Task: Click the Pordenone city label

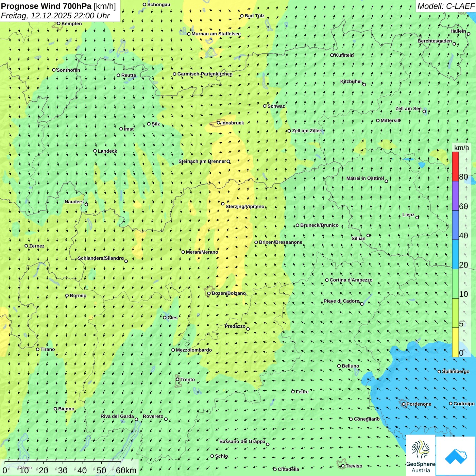Action: tap(419, 404)
